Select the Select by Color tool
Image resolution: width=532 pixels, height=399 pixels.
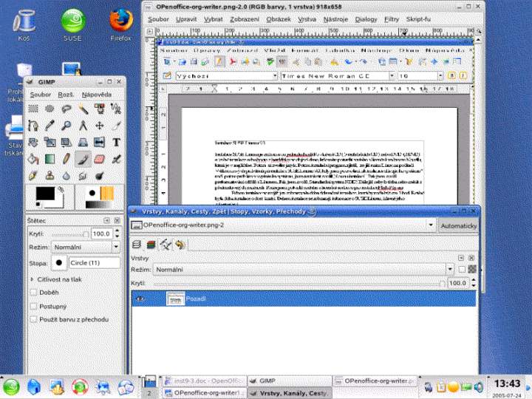point(100,109)
